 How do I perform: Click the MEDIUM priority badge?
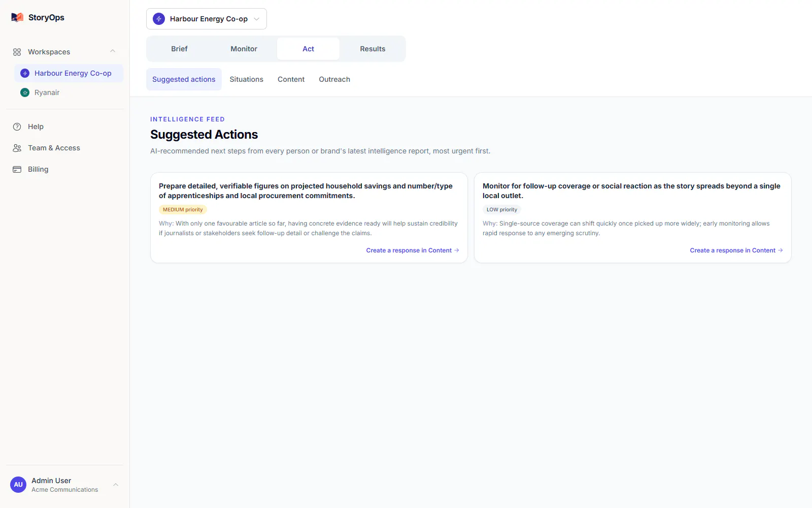point(183,209)
